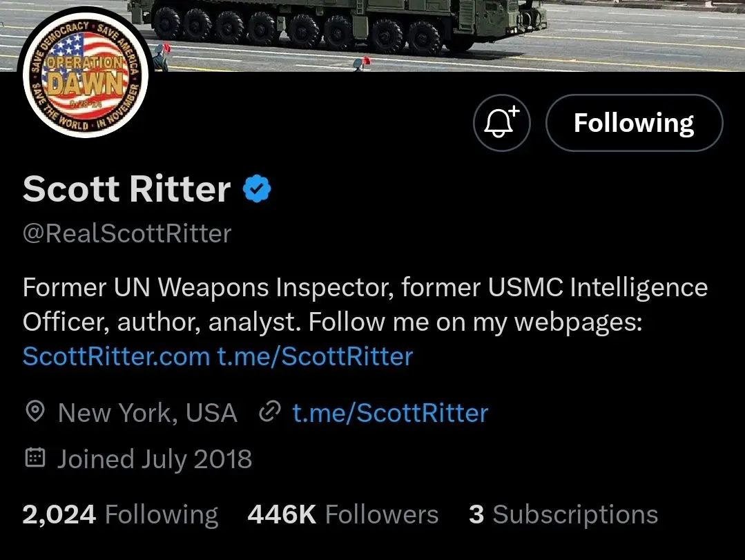The width and height of the screenshot is (745, 560).
Task: Open the t.me/ScottRitter link beside the chain icon
Action: click(x=390, y=413)
